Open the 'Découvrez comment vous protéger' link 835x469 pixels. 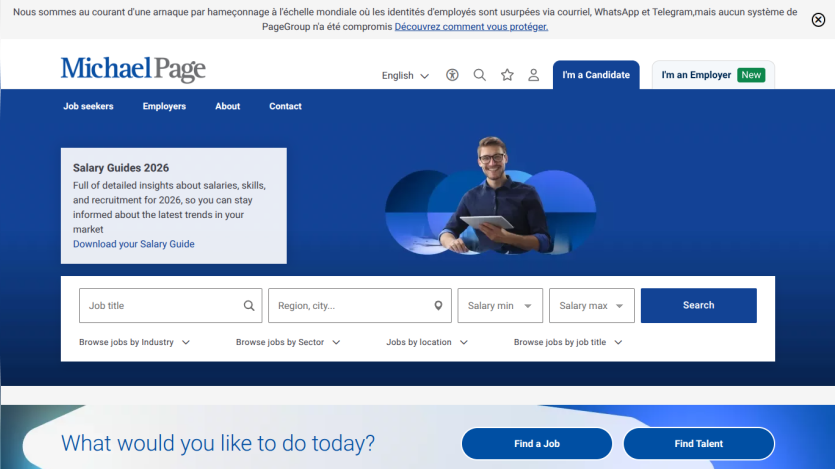tap(471, 27)
